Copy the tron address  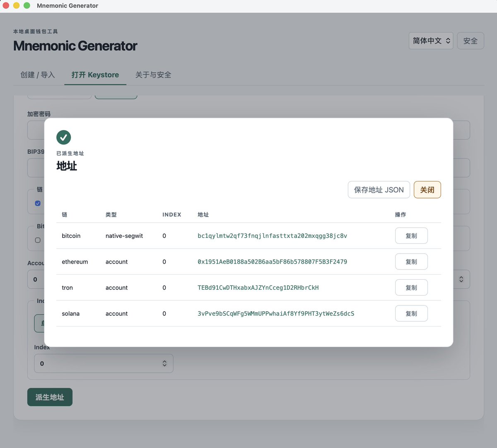pos(411,288)
